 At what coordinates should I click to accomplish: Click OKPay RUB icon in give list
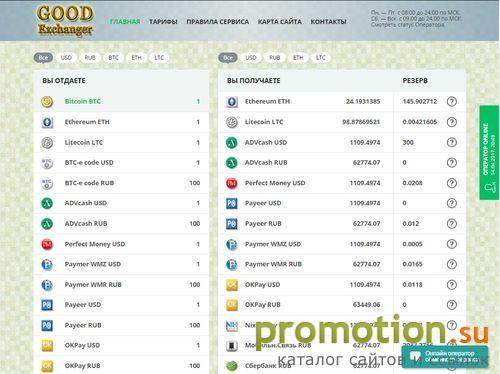click(x=47, y=366)
